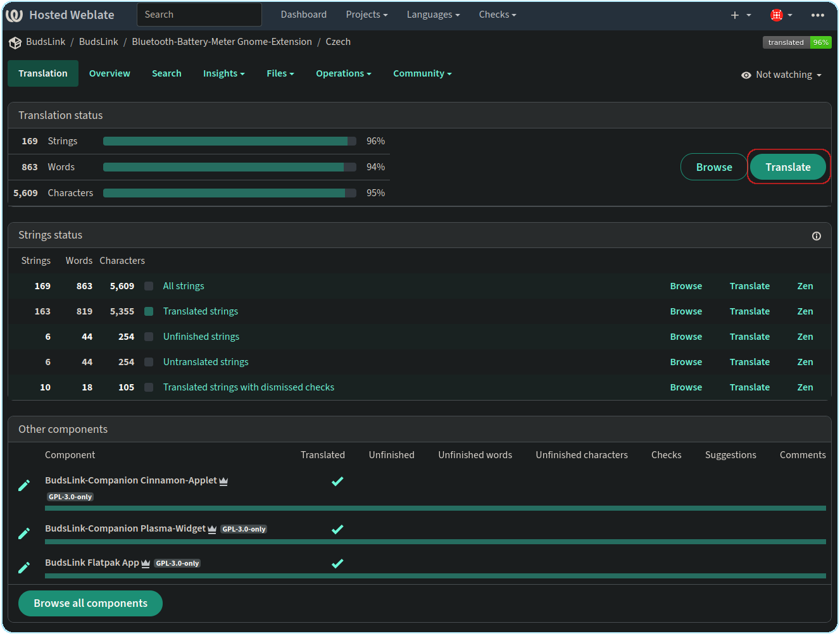Screen dimensions: 840x636
Task: Go to Dashboard in top navigation
Action: (x=304, y=15)
